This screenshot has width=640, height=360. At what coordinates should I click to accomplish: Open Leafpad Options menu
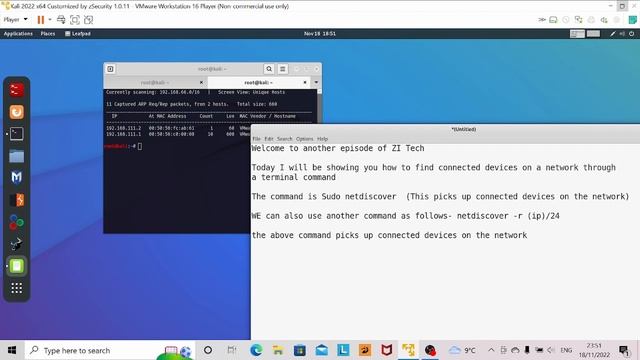[304, 139]
